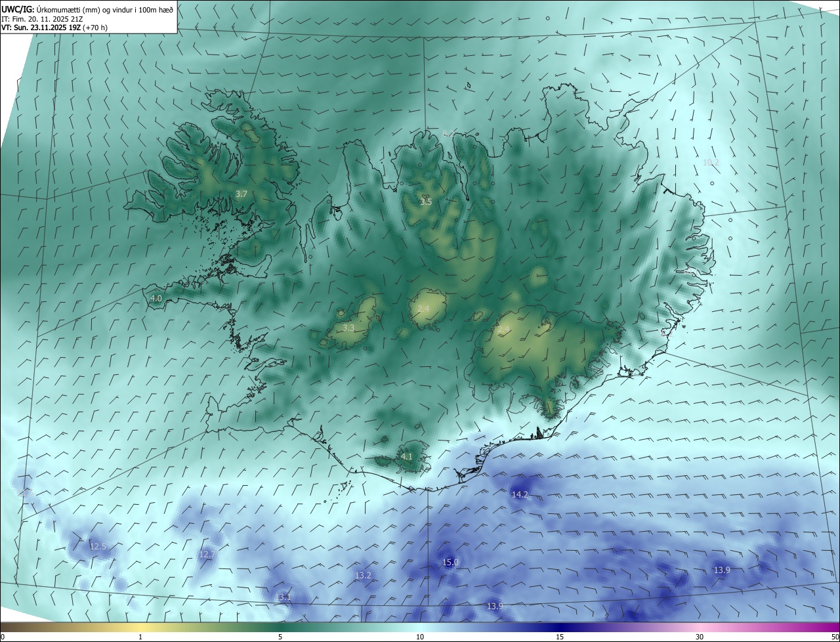Click the 4.0 value label on the Snæfellsnes peninsula
This screenshot has height=642, width=840.
pyautogui.click(x=156, y=298)
